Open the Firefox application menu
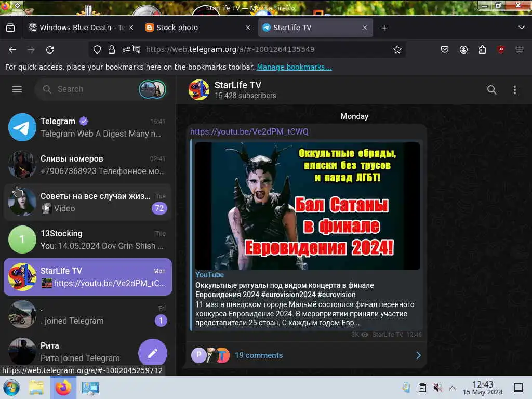This screenshot has width=532, height=399. coord(519,49)
